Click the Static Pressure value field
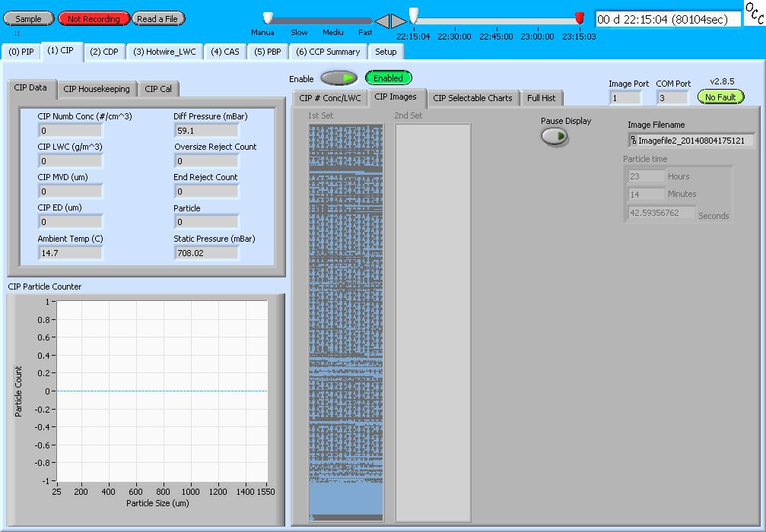766x532 pixels. coord(207,253)
